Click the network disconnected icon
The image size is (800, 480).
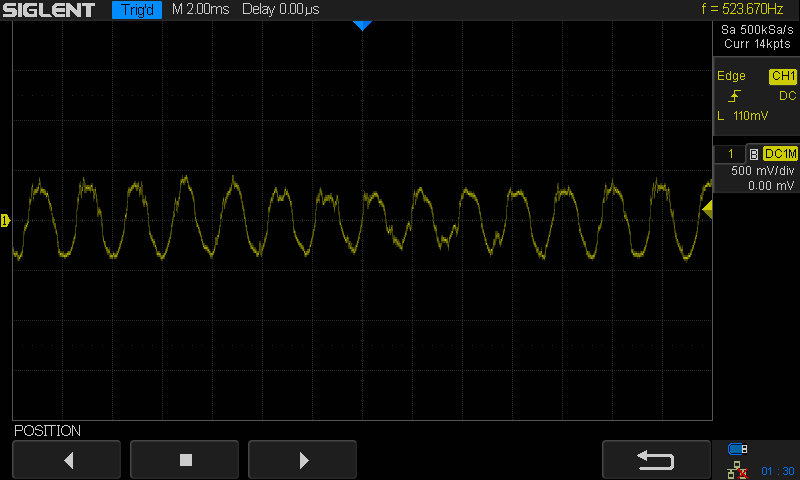(x=737, y=470)
